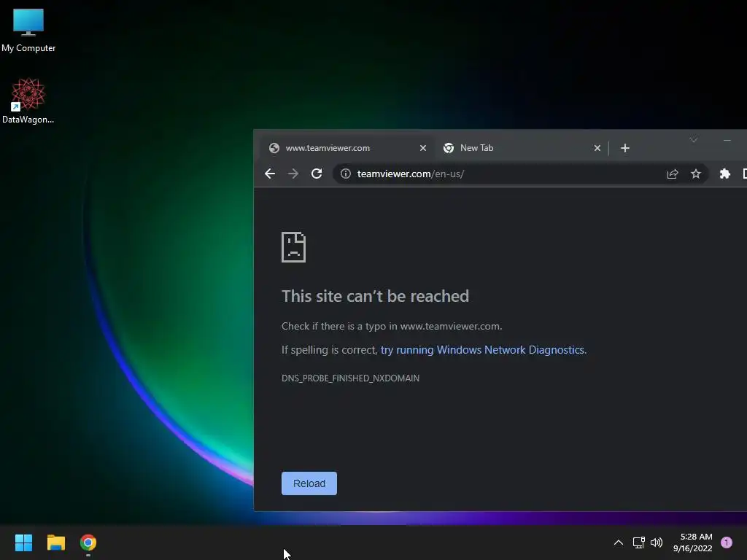Click DNS_PROBE_FINISHED_NXDOMAIN error code text
This screenshot has width=747, height=560.
point(351,378)
